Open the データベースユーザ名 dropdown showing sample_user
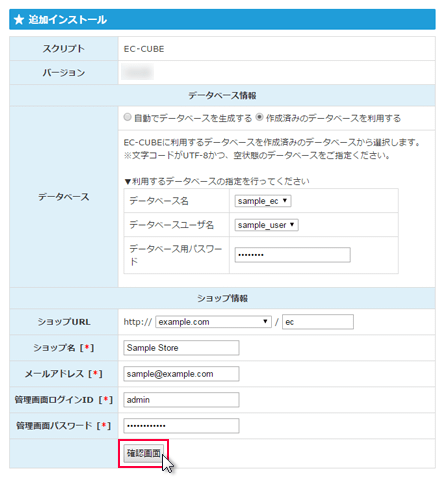 (266, 225)
